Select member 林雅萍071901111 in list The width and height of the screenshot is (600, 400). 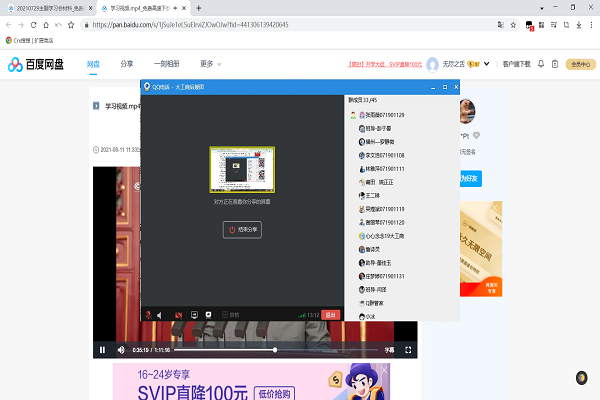pyautogui.click(x=382, y=168)
